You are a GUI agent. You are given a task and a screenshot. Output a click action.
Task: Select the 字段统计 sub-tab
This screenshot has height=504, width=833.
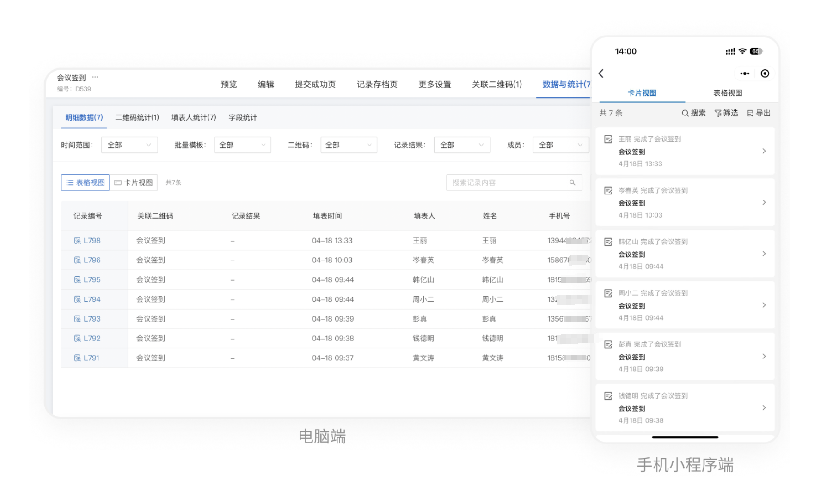243,117
